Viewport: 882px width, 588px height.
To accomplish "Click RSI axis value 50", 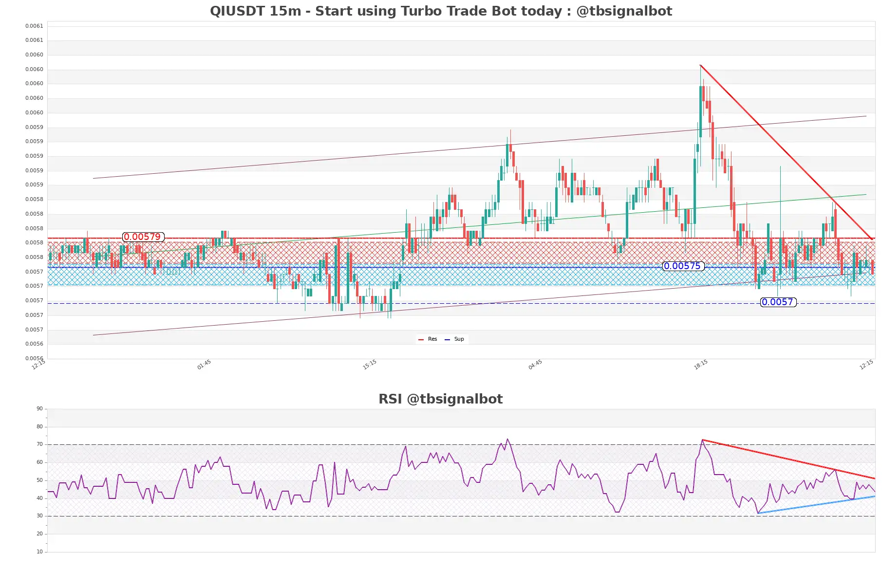I will pyautogui.click(x=39, y=480).
